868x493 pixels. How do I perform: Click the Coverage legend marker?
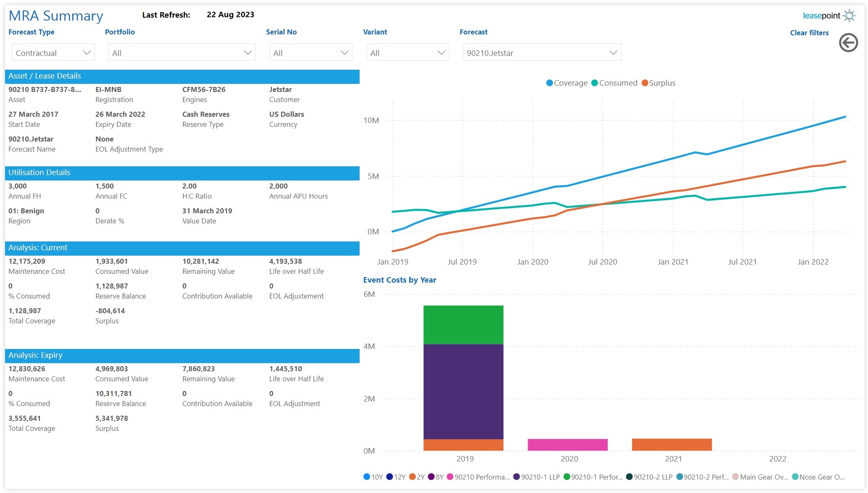(549, 83)
